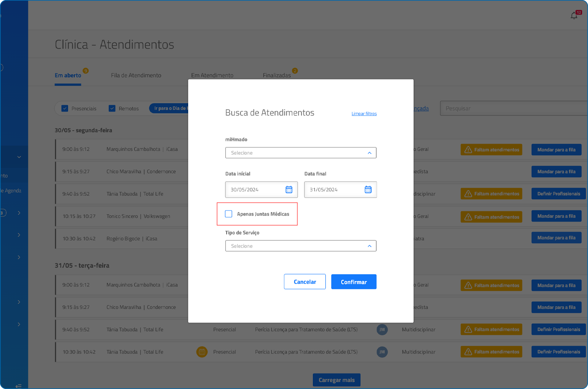The width and height of the screenshot is (588, 389).
Task: Switch to Fila de Atendimento tab
Action: click(x=136, y=76)
